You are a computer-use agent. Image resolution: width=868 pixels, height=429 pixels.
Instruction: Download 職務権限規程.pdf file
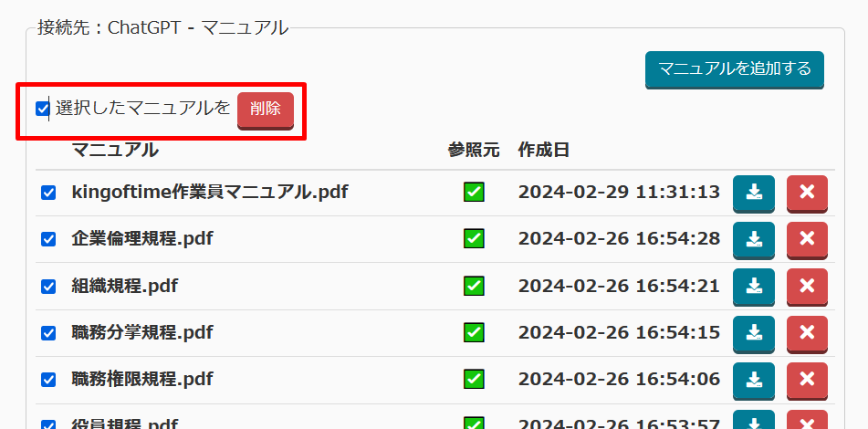pyautogui.click(x=753, y=379)
